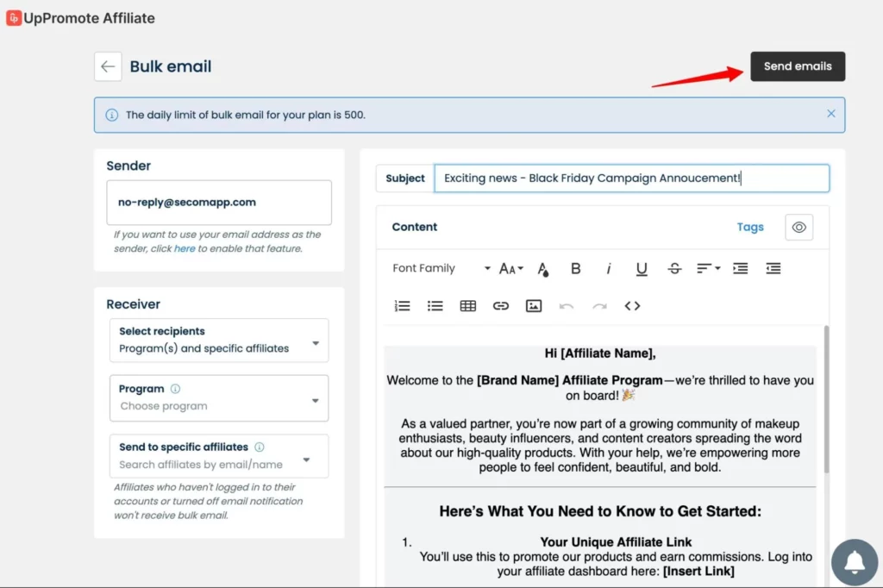Screen dimensions: 883x588
Task: Click the 'here' link under Sender
Action: pos(185,248)
